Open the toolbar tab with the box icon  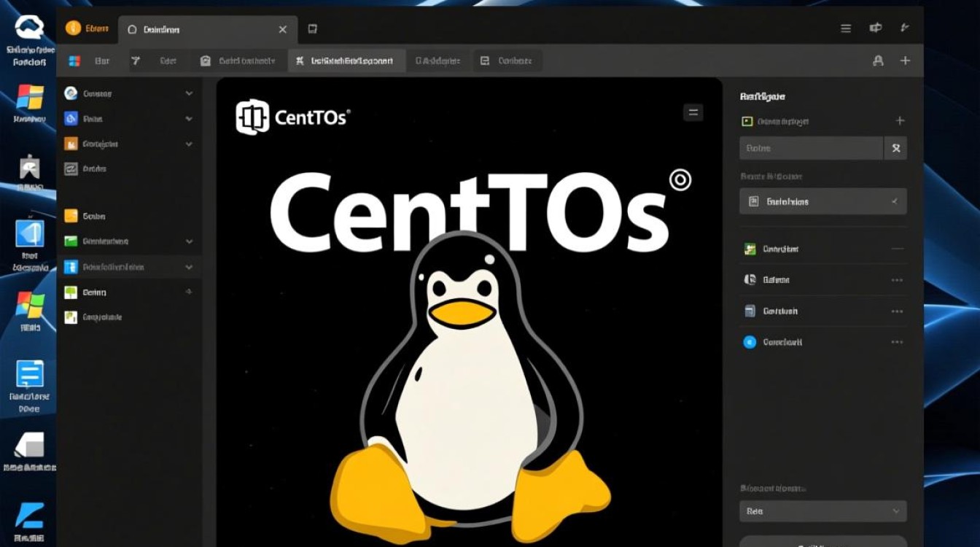click(x=239, y=61)
